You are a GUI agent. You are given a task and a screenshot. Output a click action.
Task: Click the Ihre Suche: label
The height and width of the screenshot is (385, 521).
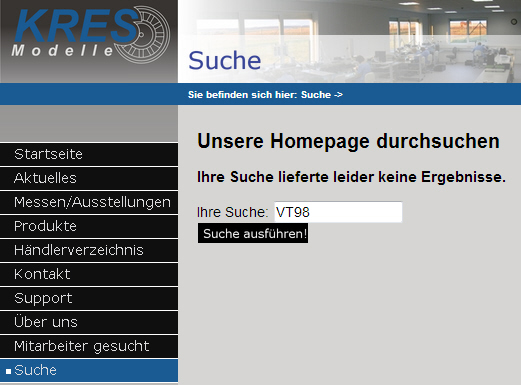click(x=232, y=212)
